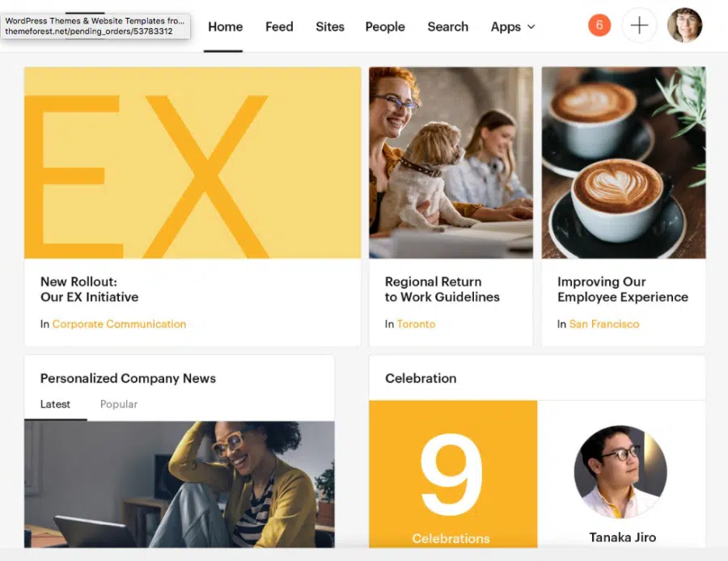This screenshot has height=561, width=728.
Task: Open the Sites menu item
Action: 330,27
